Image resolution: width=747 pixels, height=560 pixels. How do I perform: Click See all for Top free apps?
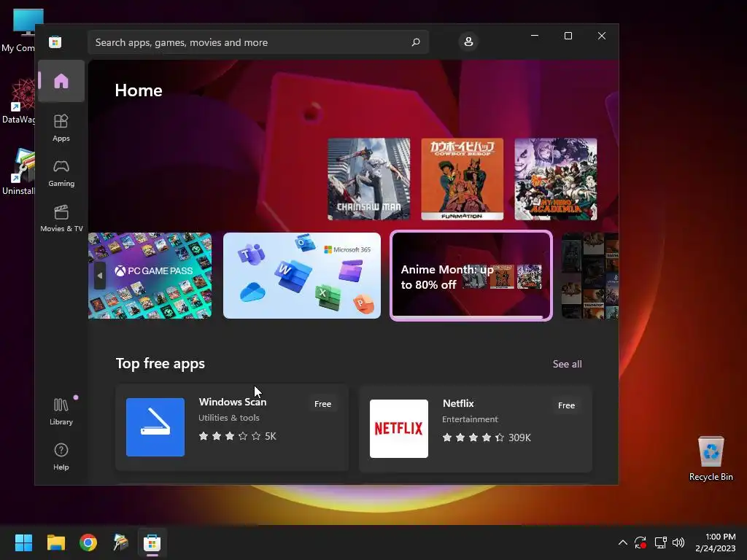click(x=567, y=364)
